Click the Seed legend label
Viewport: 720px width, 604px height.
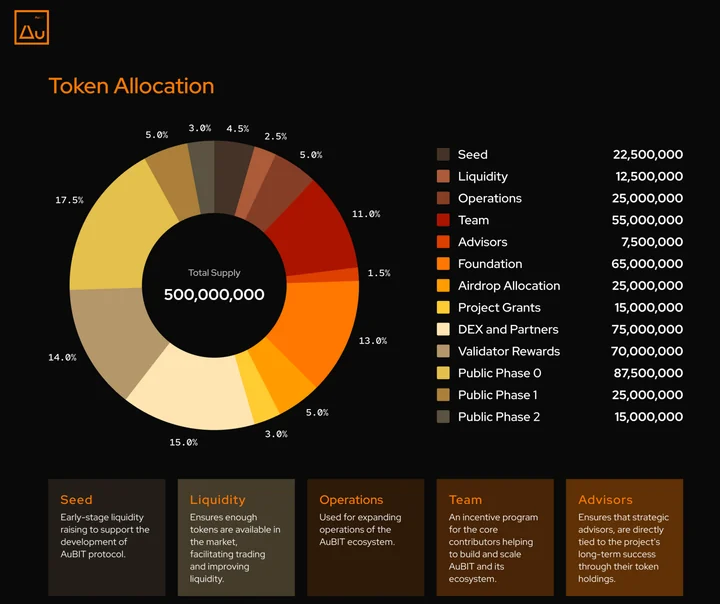click(x=472, y=154)
